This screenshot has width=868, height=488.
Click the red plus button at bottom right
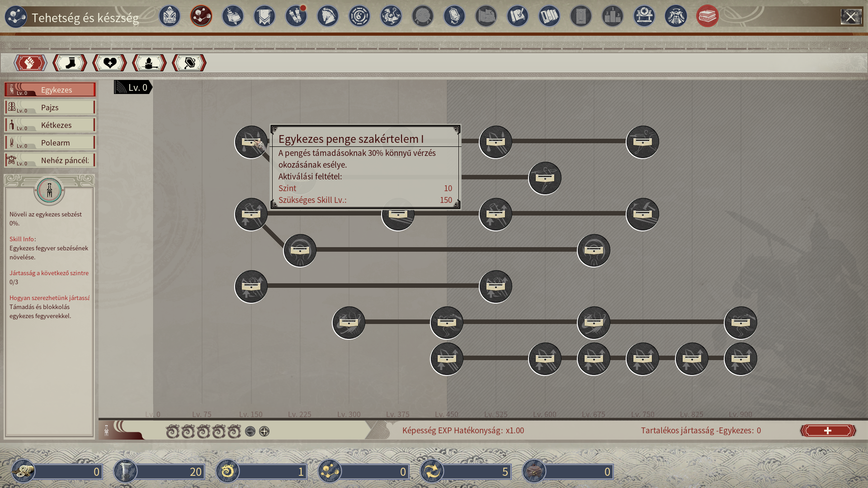coord(828,431)
